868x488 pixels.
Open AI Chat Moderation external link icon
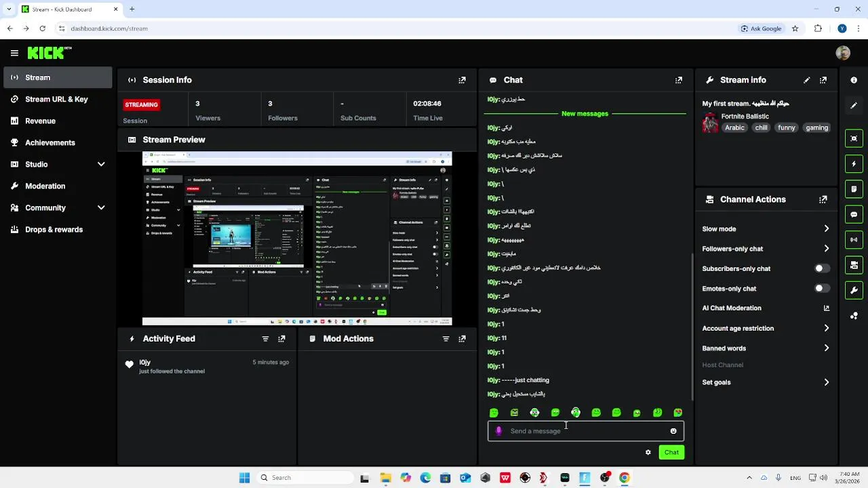coord(827,308)
